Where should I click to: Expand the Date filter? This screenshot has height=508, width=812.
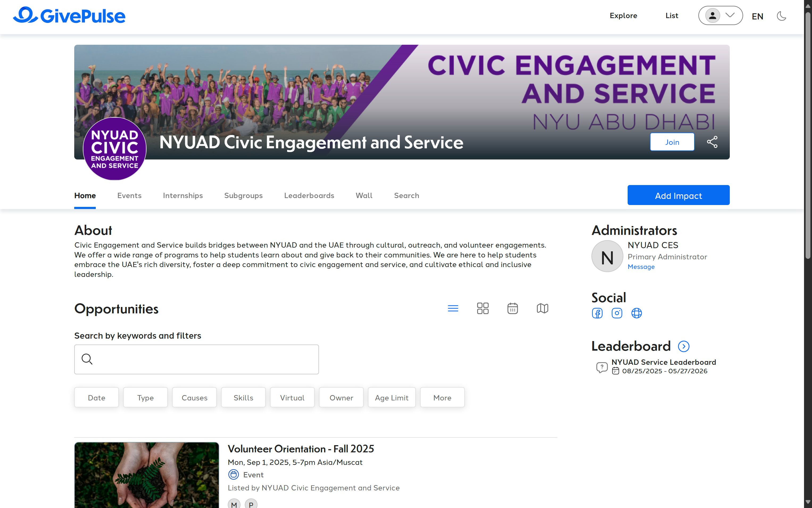click(96, 398)
